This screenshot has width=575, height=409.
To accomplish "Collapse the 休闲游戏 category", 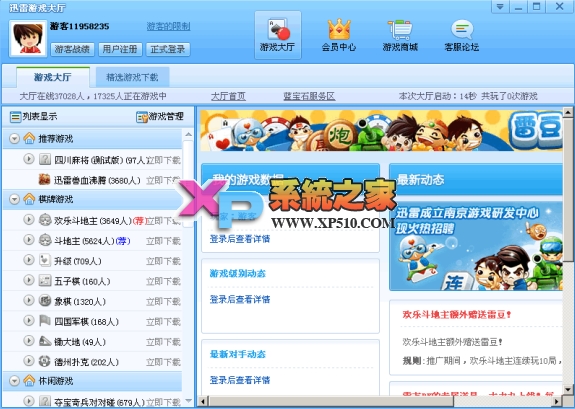I will pos(14,381).
